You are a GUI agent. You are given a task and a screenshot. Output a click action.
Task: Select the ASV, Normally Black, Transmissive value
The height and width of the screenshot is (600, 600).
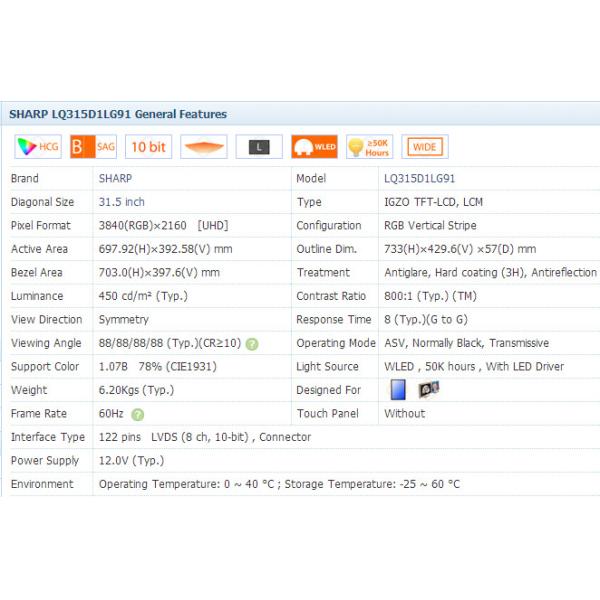click(x=466, y=343)
